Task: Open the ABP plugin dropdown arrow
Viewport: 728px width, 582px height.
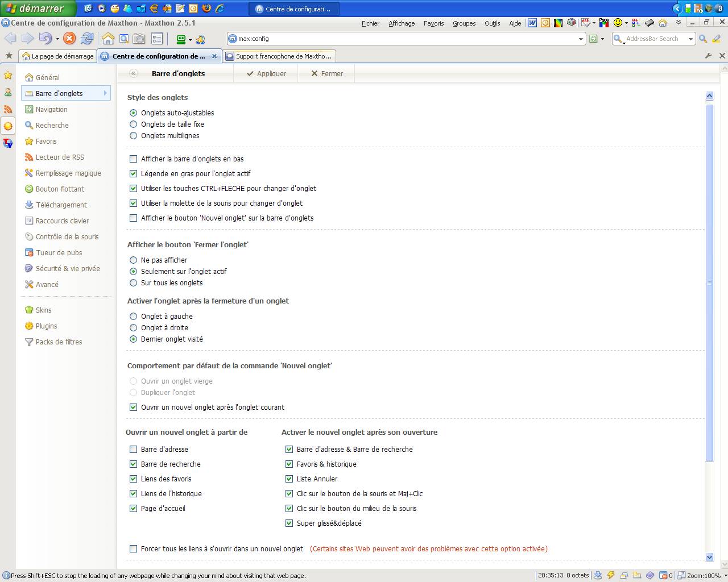Action: [x=594, y=23]
